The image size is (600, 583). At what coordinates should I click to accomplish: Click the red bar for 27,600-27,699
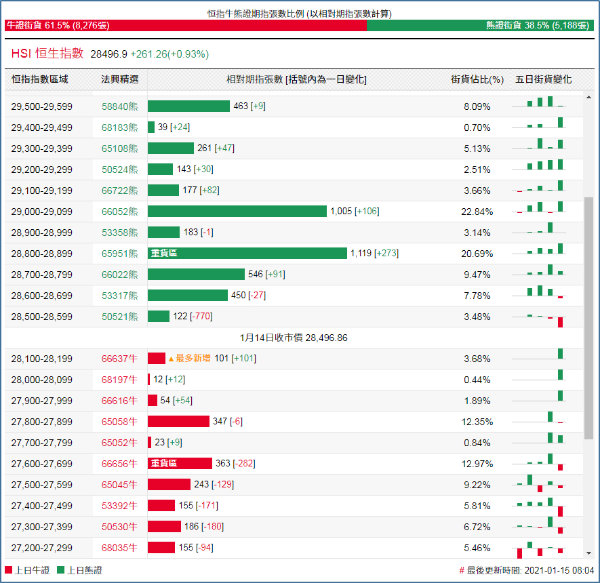point(180,464)
